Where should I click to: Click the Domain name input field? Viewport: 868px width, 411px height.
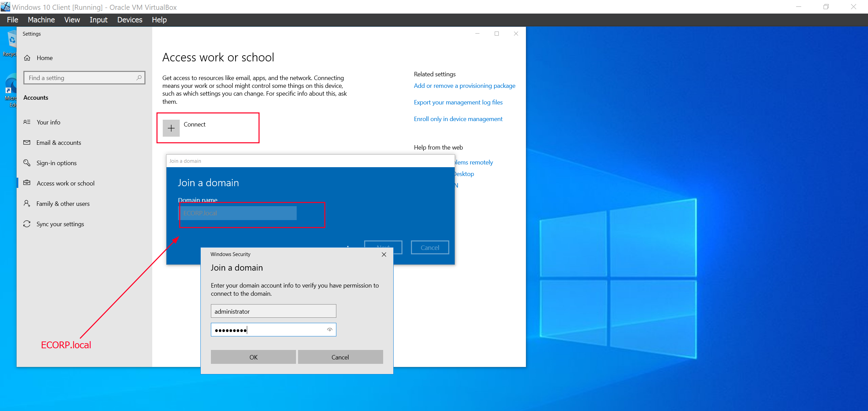[x=237, y=213]
